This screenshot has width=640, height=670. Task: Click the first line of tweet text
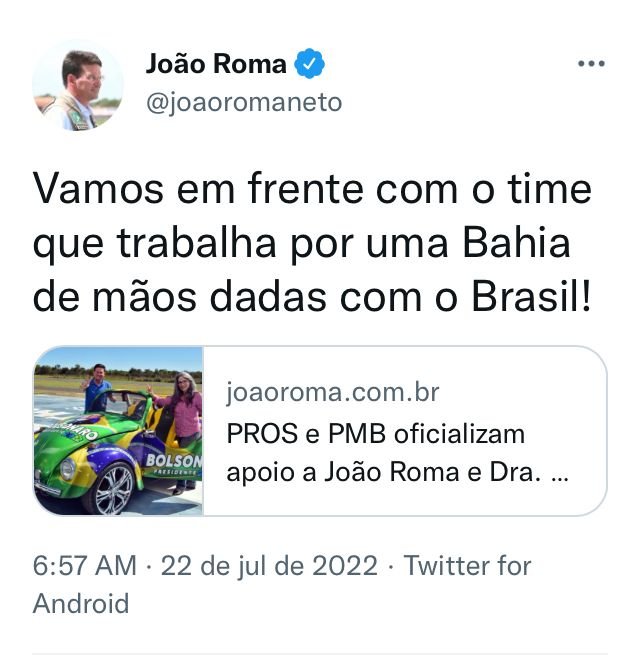pos(312,189)
